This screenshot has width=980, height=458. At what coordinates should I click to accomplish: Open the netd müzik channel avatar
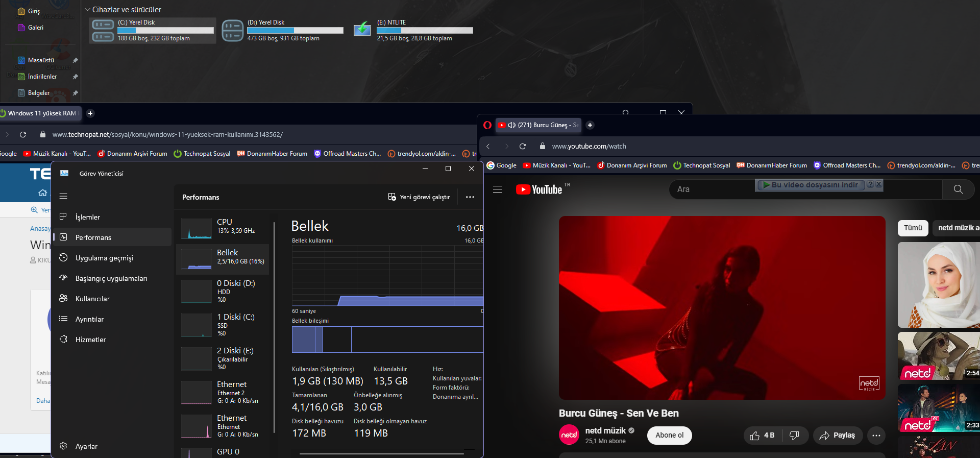[569, 435]
